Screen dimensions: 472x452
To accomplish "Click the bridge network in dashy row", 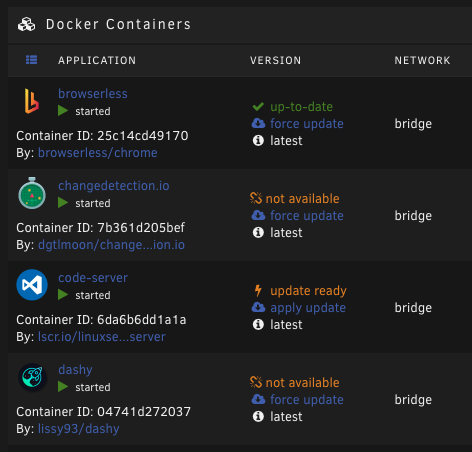I will pyautogui.click(x=413, y=400).
